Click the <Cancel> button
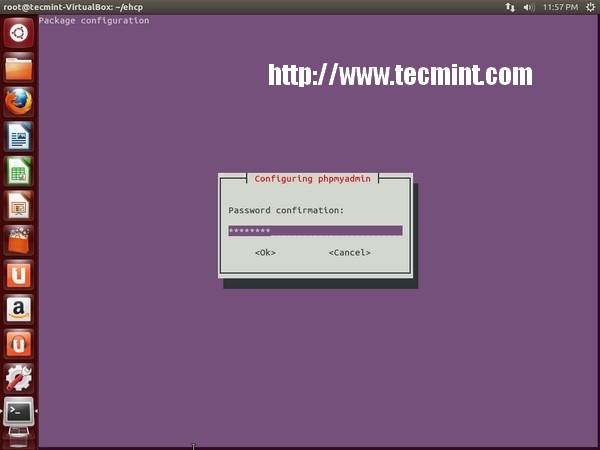600x450 pixels. tap(349, 253)
